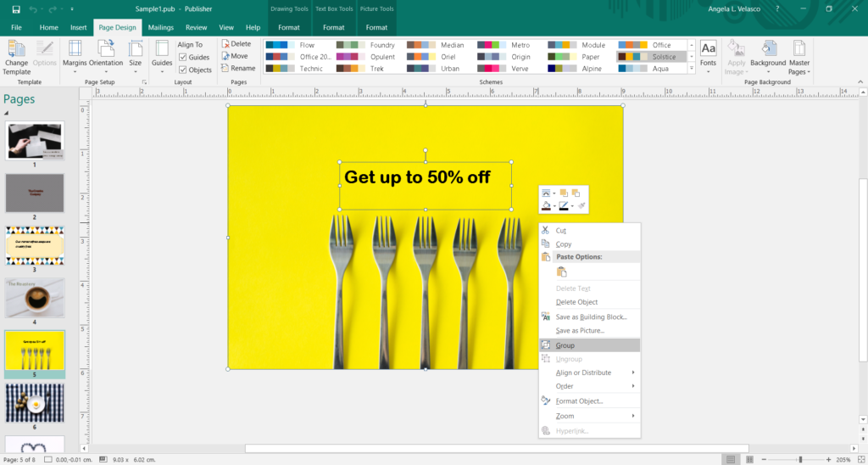Toggle the Guides checkbox
The image size is (868, 465).
pyautogui.click(x=182, y=57)
